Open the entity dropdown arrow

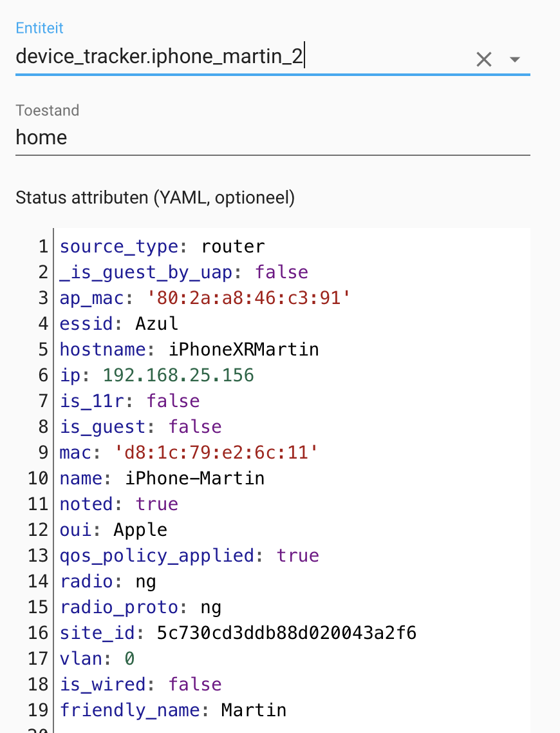pyautogui.click(x=514, y=60)
